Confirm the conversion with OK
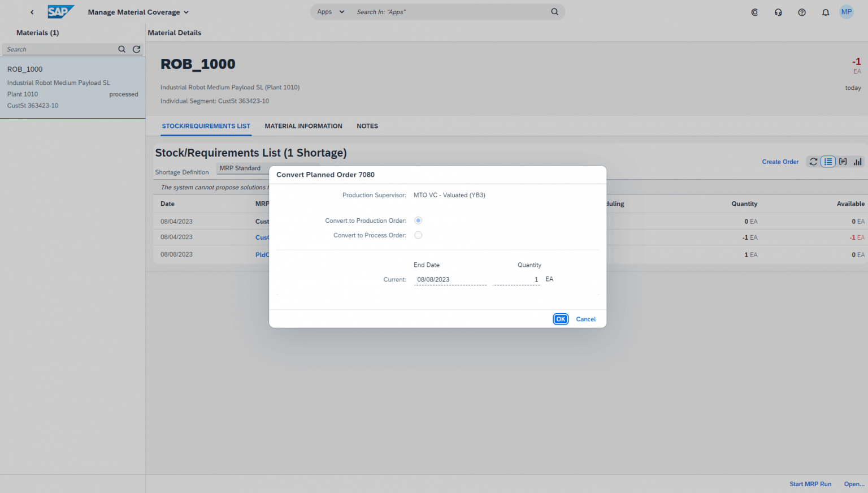 coord(560,319)
